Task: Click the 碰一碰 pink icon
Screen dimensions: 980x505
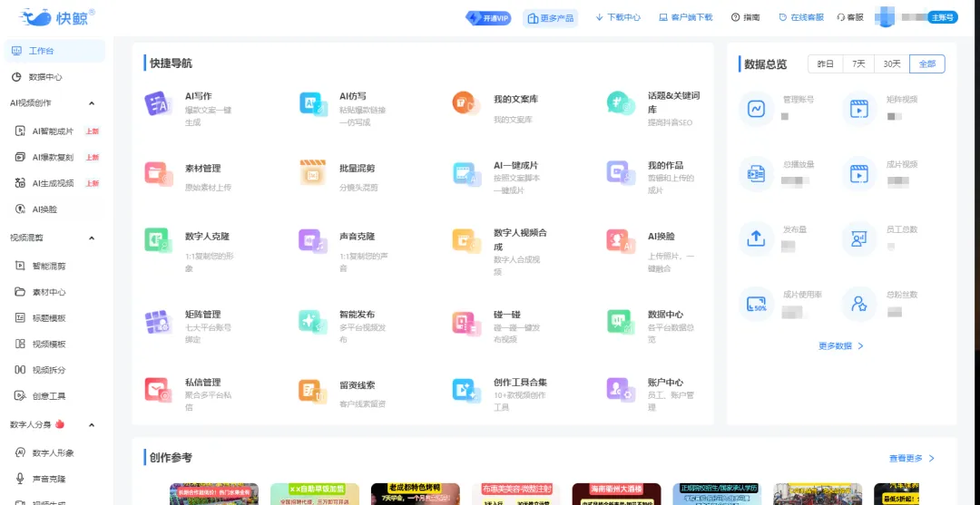Action: (x=467, y=322)
